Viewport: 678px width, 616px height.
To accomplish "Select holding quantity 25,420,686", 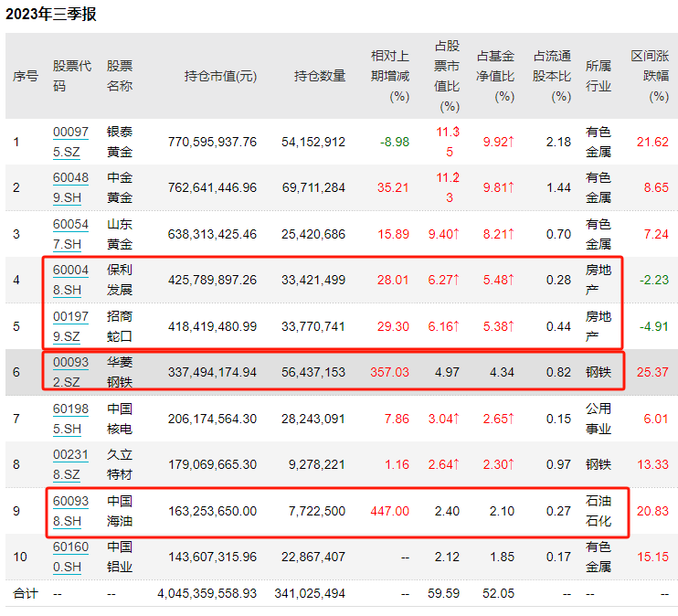I will (x=313, y=234).
